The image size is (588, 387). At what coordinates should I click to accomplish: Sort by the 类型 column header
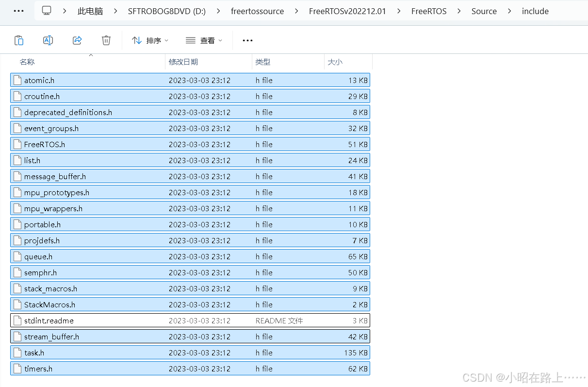click(263, 62)
